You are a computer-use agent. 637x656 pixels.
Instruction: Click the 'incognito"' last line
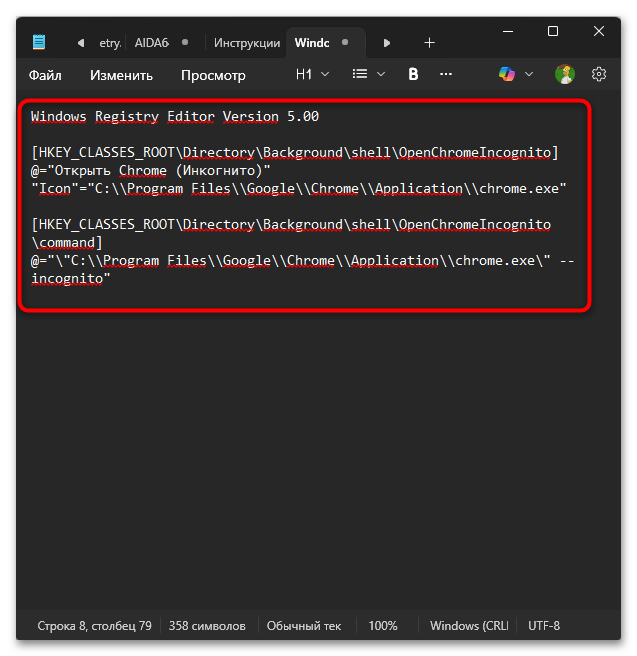coord(70,279)
